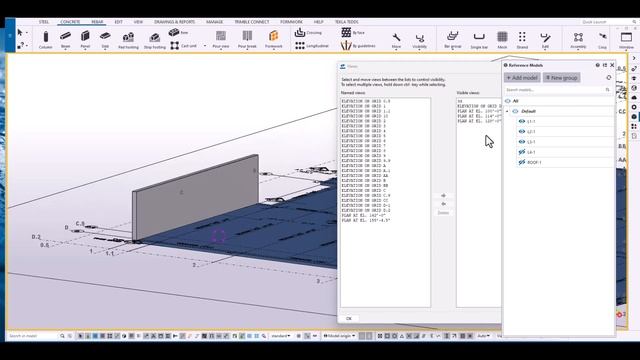The height and width of the screenshot is (360, 640).
Task: Open the Pour view tool
Action: (x=221, y=40)
